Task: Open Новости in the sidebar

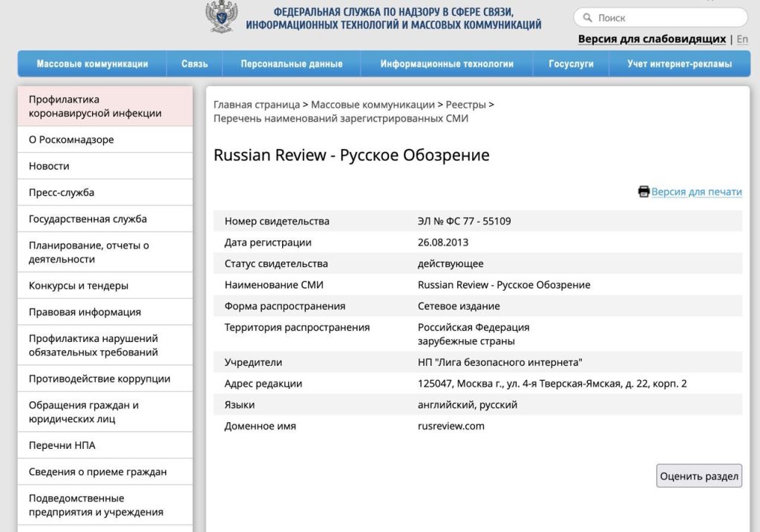Action: tap(105, 166)
